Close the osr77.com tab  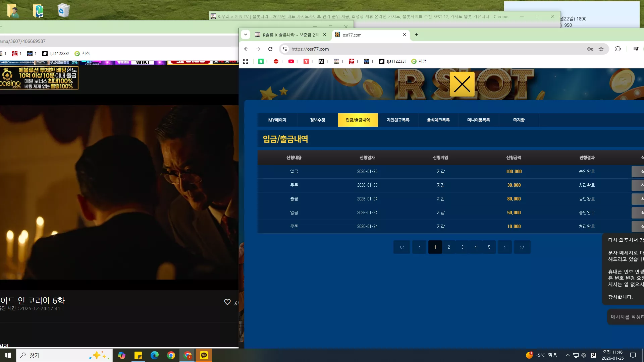[405, 35]
